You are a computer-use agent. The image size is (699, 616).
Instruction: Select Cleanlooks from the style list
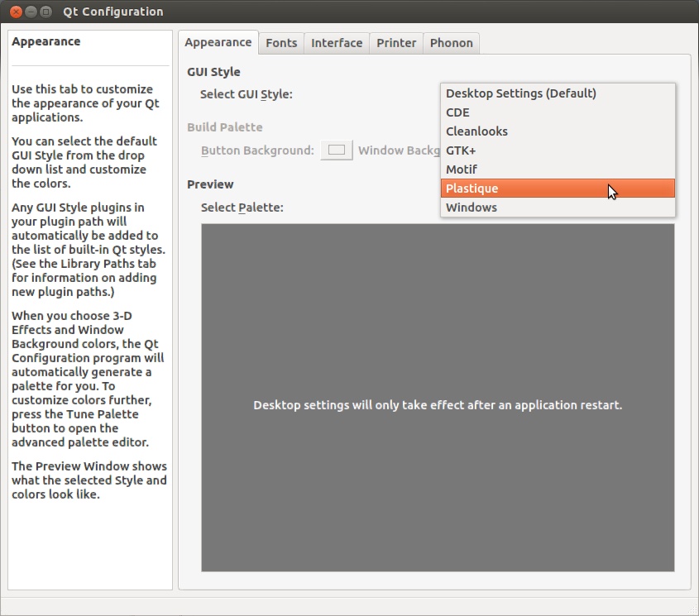(558, 131)
